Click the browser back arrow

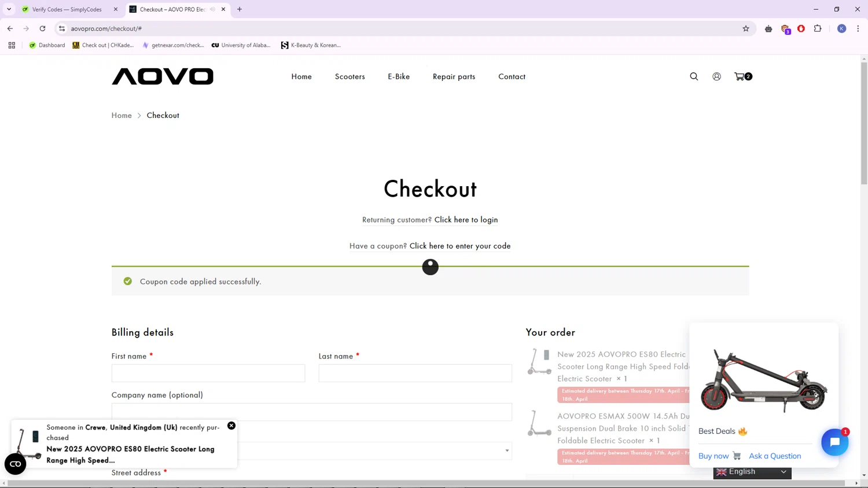(x=10, y=28)
